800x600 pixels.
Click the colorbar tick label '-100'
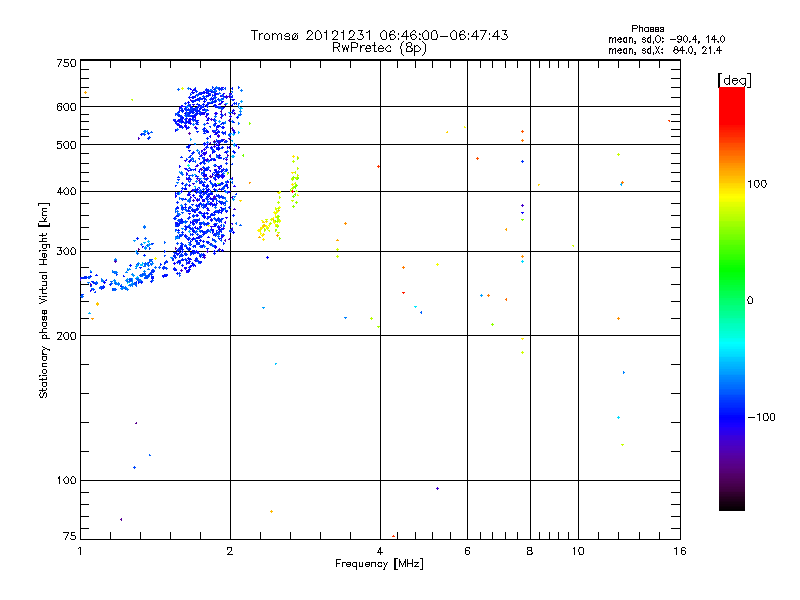point(762,417)
